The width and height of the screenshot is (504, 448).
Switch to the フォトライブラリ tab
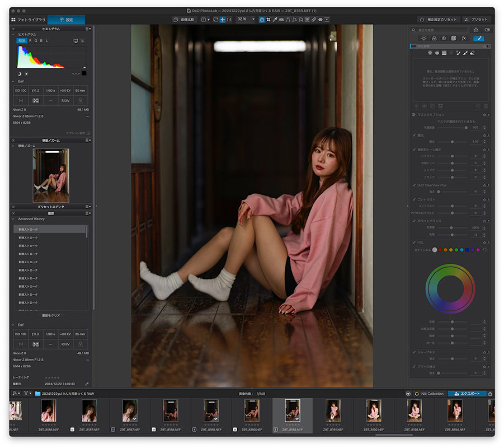(29, 20)
